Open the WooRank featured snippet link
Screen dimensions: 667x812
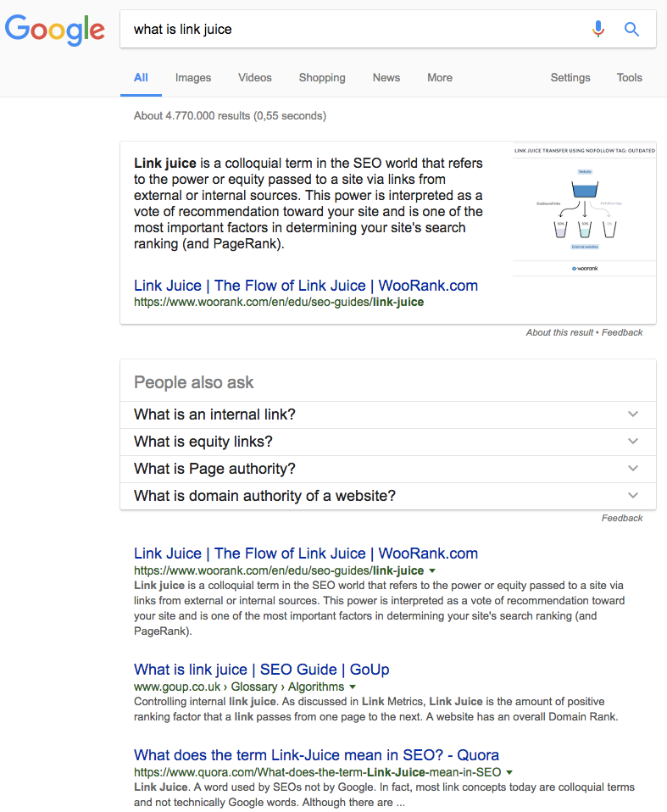(306, 286)
